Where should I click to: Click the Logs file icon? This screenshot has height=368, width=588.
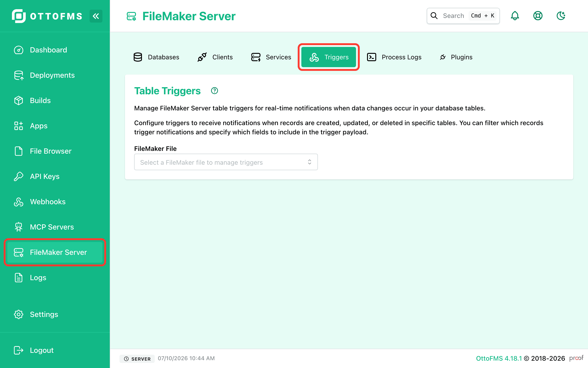coord(19,278)
